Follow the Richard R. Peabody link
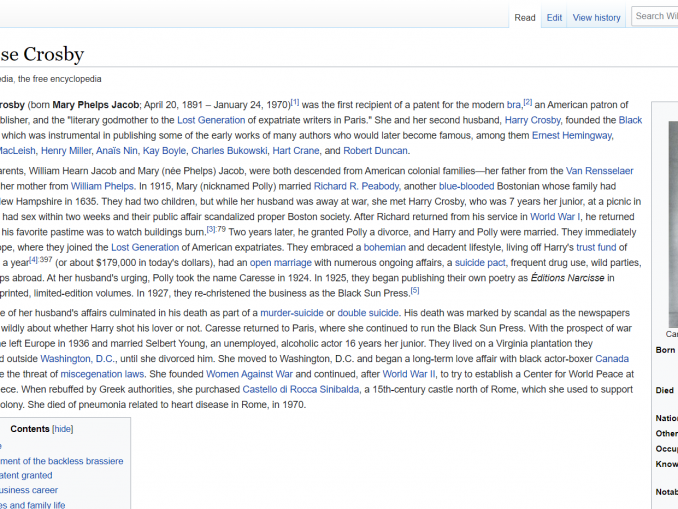 point(356,186)
